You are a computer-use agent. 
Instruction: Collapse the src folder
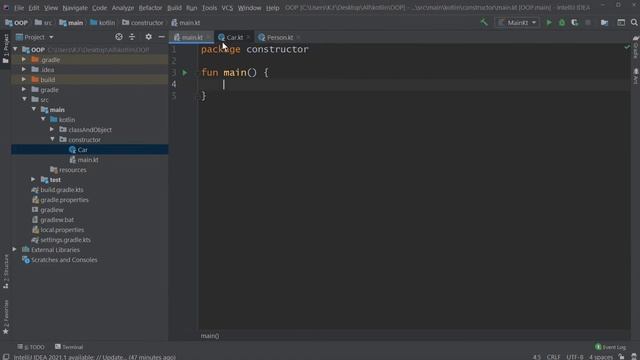[x=24, y=99]
